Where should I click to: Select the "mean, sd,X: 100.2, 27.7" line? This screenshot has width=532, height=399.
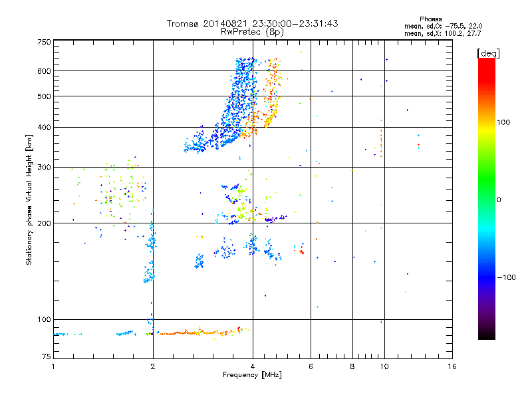click(x=442, y=33)
